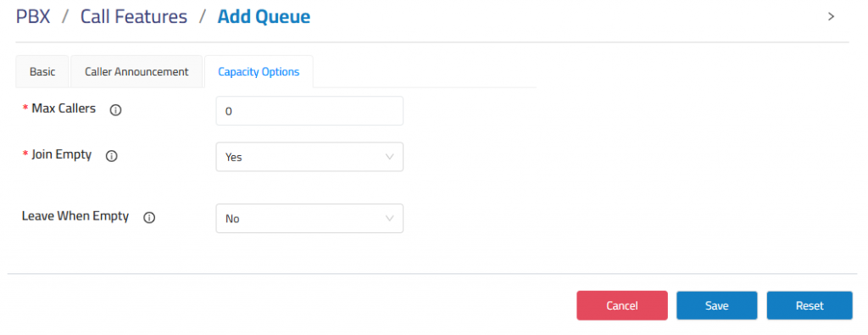The image size is (868, 335).
Task: Click the red asterisk before Max Callers
Action: pos(25,109)
